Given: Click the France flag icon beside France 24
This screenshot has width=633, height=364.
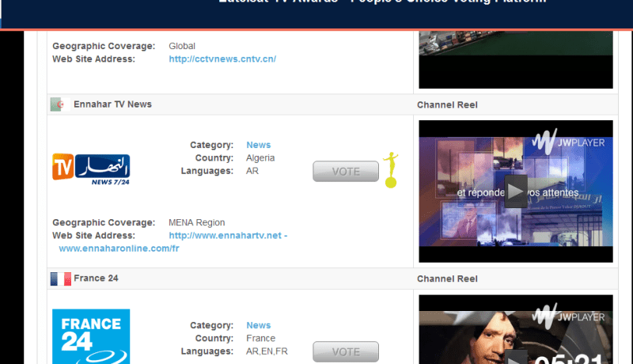Looking at the screenshot, I should click(x=61, y=279).
